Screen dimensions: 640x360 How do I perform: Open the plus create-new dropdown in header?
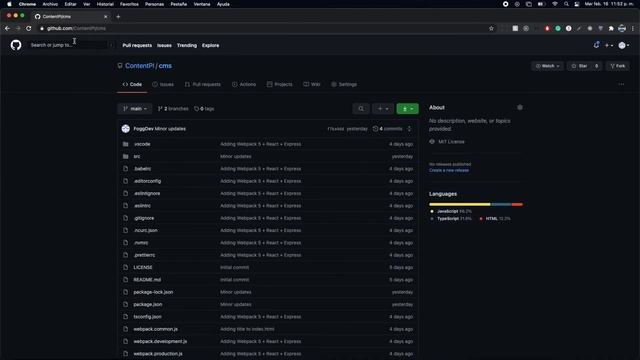click(609, 45)
